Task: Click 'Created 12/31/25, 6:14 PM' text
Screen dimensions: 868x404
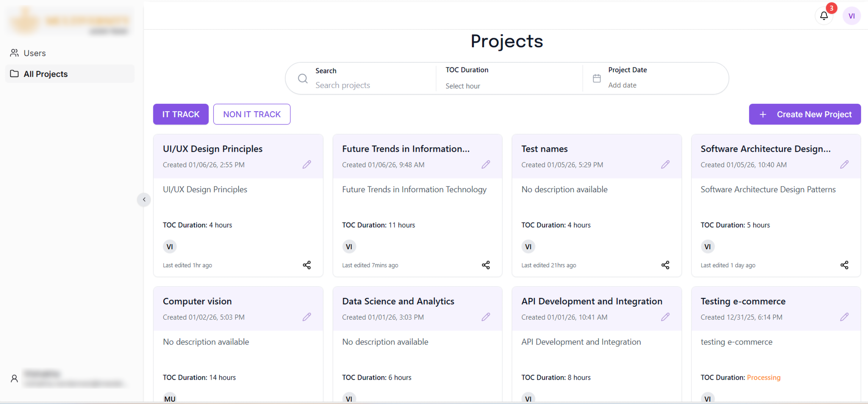Action: coord(741,317)
